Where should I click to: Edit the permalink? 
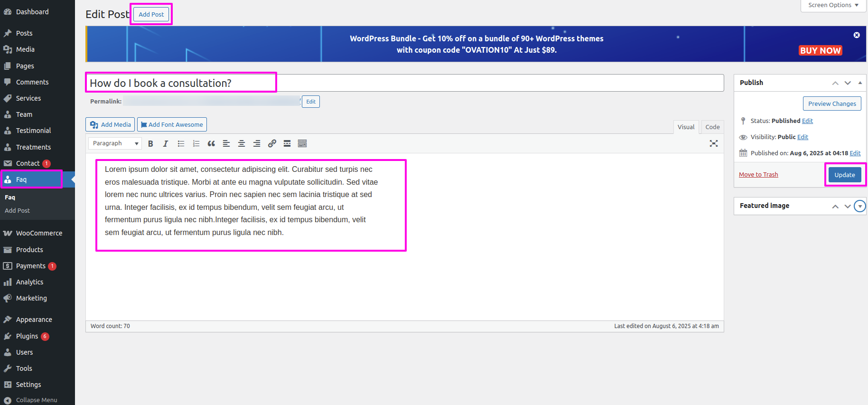tap(311, 102)
